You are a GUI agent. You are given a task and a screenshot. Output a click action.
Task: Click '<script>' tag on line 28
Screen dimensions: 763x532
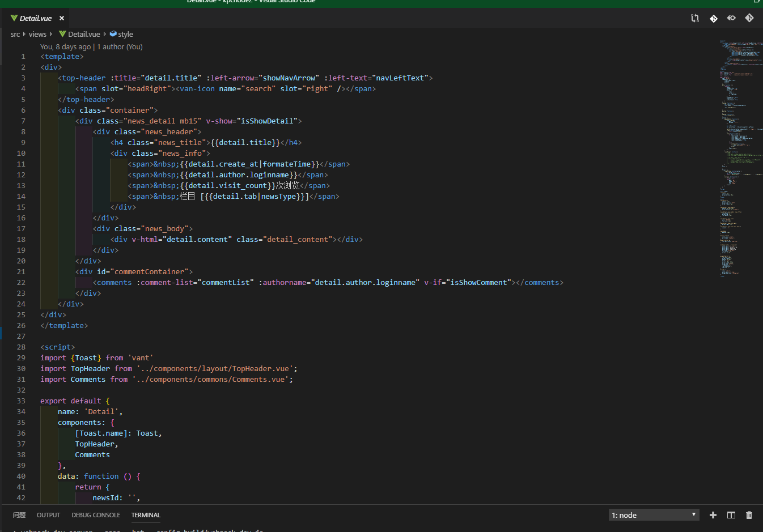pyautogui.click(x=57, y=347)
